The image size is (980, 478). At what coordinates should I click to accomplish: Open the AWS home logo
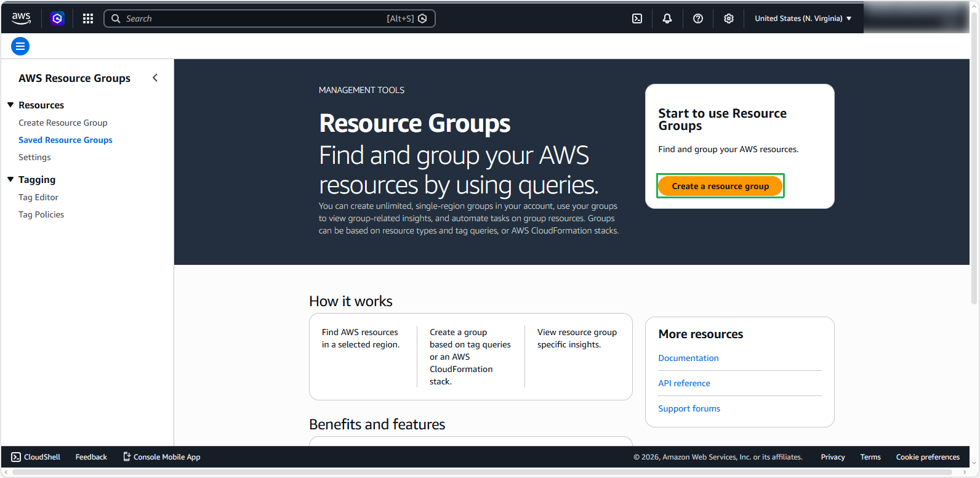tap(21, 18)
